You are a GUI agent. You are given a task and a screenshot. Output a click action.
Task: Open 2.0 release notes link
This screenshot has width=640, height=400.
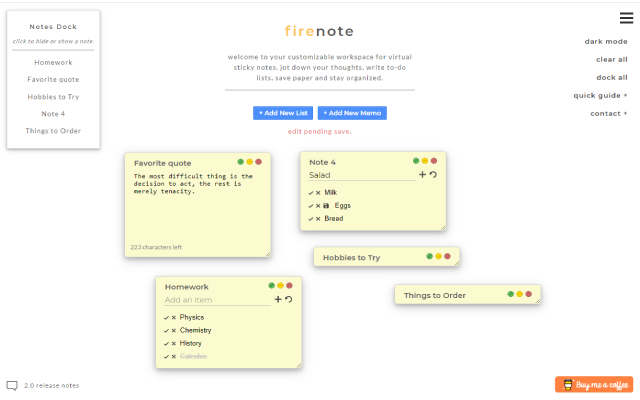(51, 386)
